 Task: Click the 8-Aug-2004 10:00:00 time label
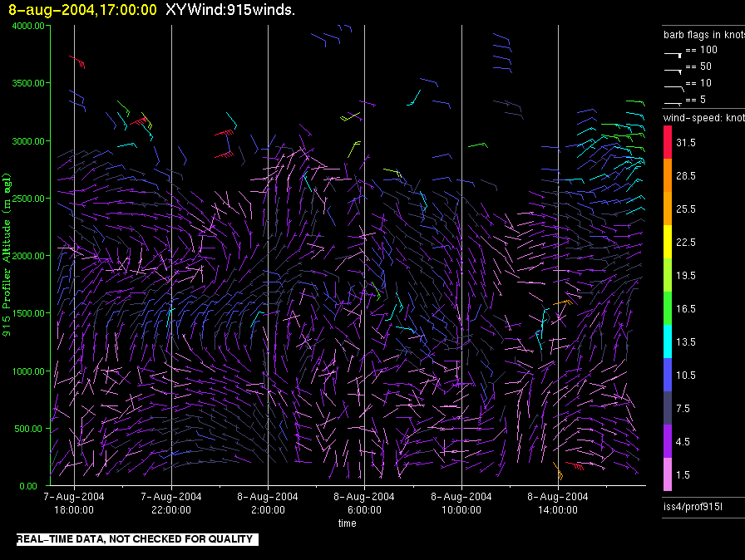coord(461,503)
